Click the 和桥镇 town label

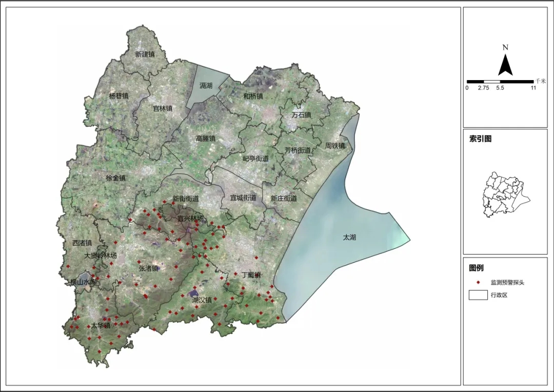[x=253, y=96]
